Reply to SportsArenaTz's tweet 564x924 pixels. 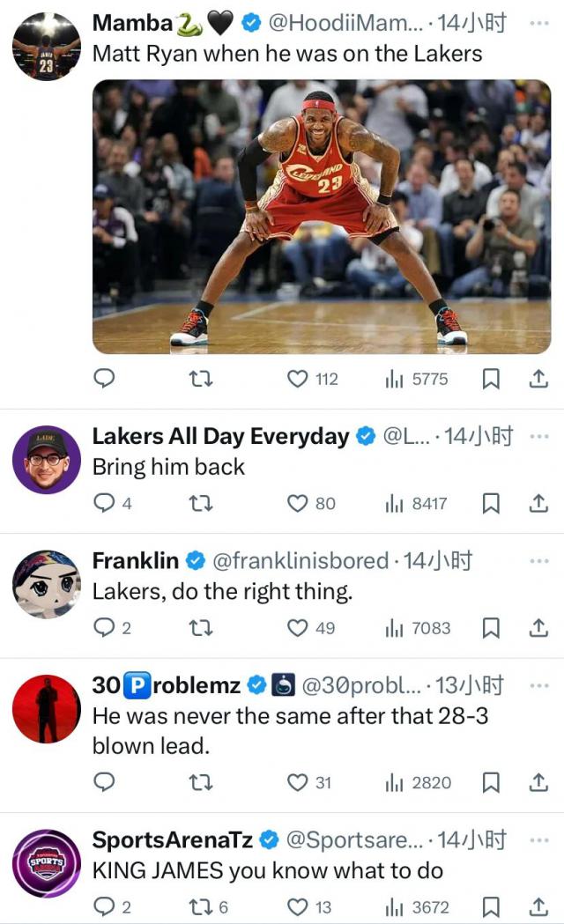point(105,906)
